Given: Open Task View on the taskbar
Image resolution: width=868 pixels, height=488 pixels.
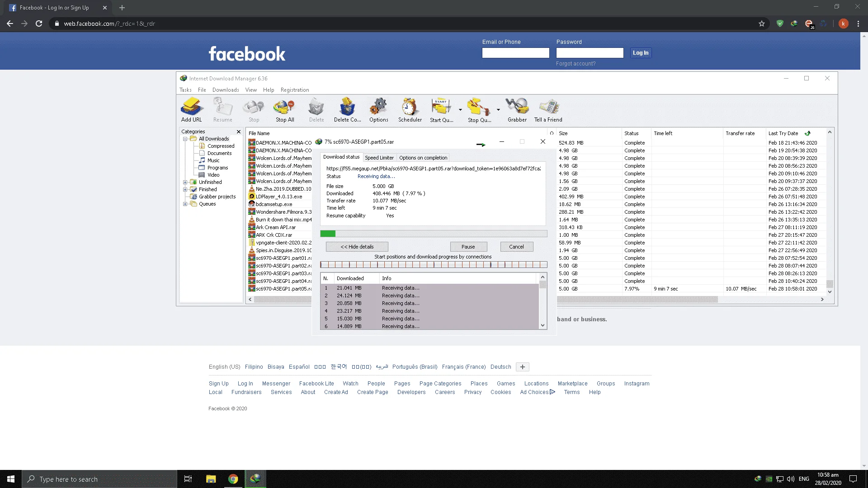Looking at the screenshot, I should [188, 479].
